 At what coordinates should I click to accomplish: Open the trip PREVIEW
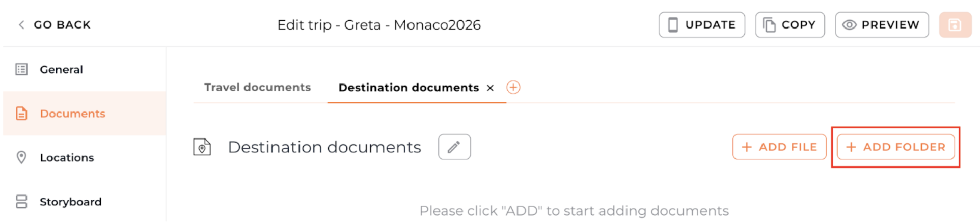[x=882, y=25]
